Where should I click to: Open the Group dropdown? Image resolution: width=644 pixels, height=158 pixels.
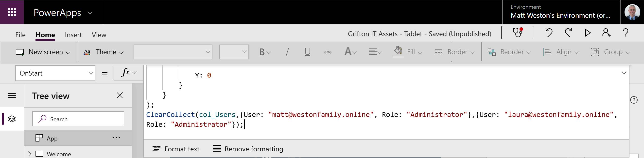(610, 52)
